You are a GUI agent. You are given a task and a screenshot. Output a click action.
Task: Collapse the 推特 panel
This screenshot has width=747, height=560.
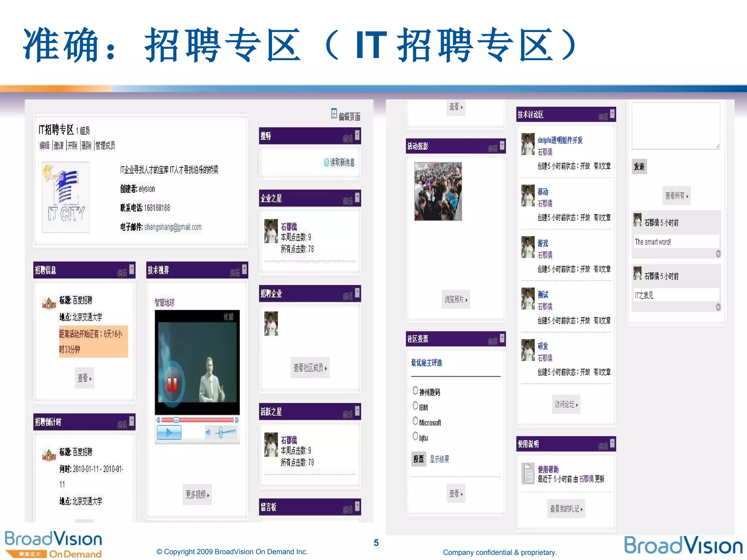pos(357,135)
